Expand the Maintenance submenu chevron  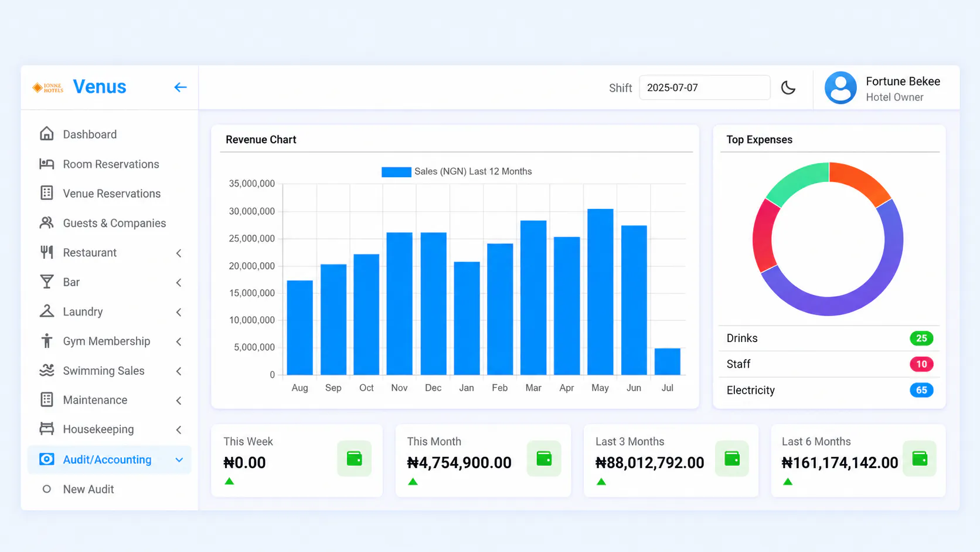click(179, 400)
